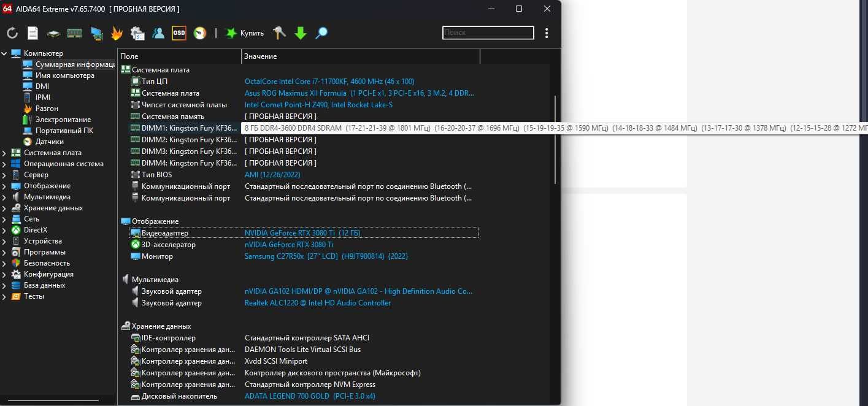Open the OctalCore Intel Core i7-11700KF link
The width and height of the screenshot is (868, 406).
tap(329, 82)
